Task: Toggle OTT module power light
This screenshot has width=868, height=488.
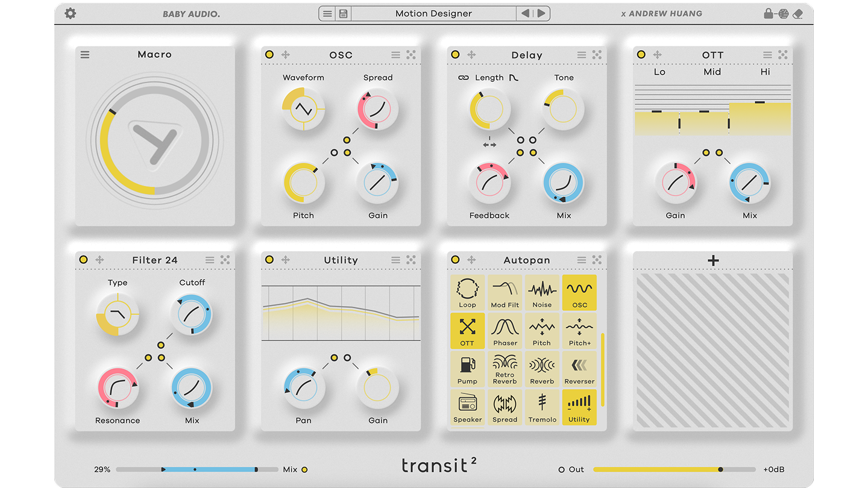Action: pyautogui.click(x=641, y=55)
